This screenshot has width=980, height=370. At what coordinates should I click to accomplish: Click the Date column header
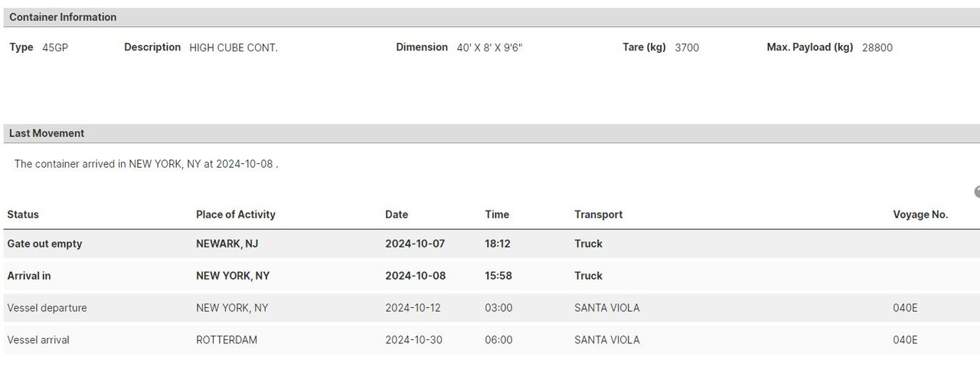click(397, 214)
